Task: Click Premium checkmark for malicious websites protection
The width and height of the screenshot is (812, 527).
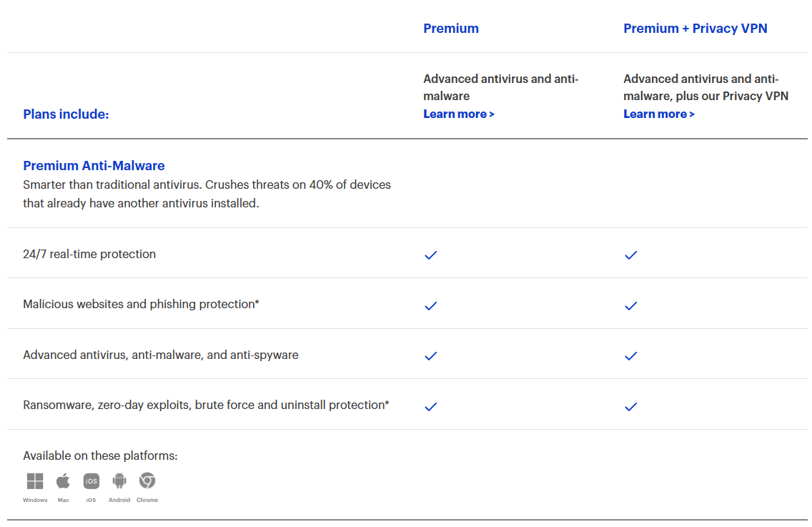Action: (x=430, y=305)
